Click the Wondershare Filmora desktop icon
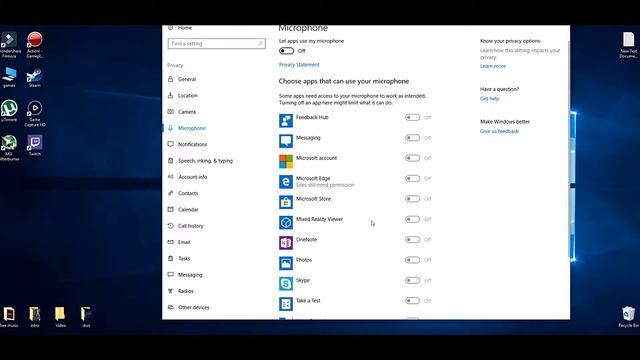640x360 pixels. (x=9, y=44)
